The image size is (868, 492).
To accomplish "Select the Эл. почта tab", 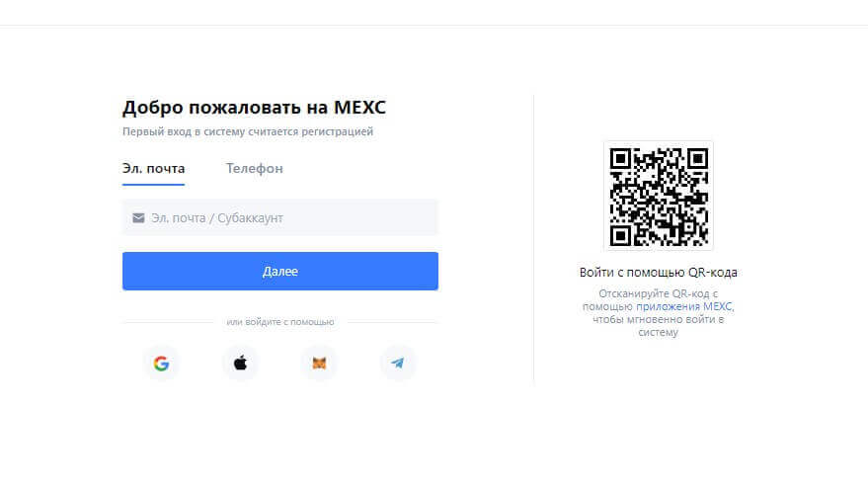I will (153, 168).
